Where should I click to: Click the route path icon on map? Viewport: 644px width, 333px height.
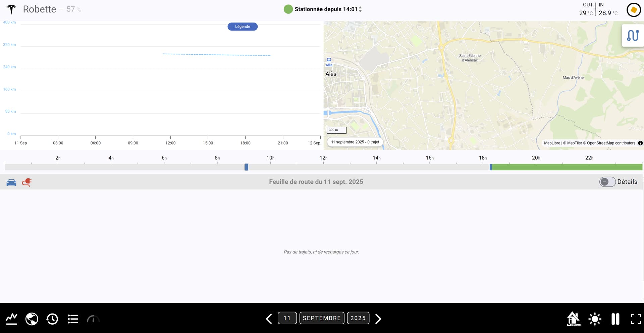tap(633, 36)
